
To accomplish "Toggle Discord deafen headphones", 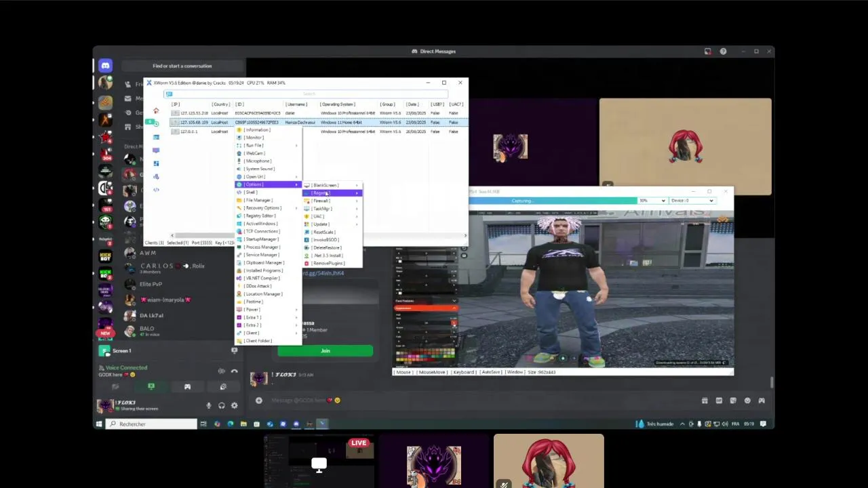I will point(221,405).
